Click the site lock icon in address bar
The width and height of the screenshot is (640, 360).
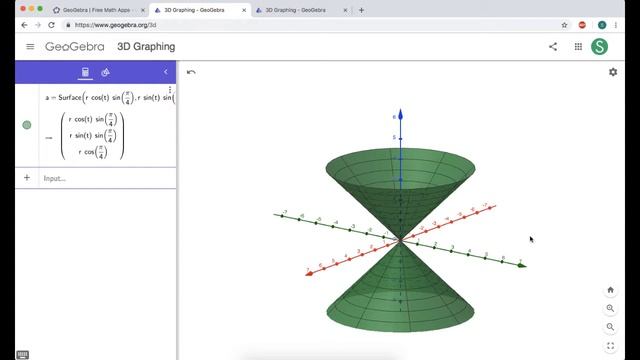point(68,25)
